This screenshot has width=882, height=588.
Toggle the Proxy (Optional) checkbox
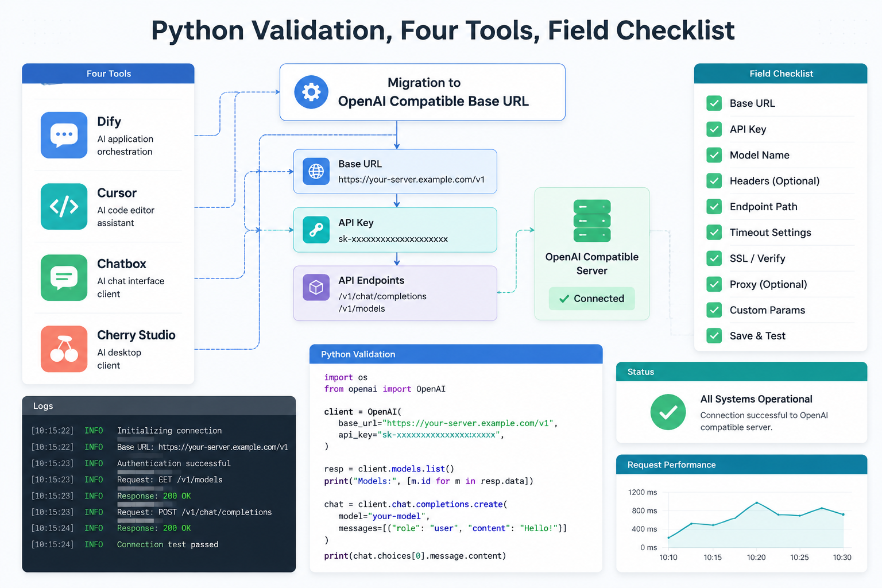[x=714, y=284]
